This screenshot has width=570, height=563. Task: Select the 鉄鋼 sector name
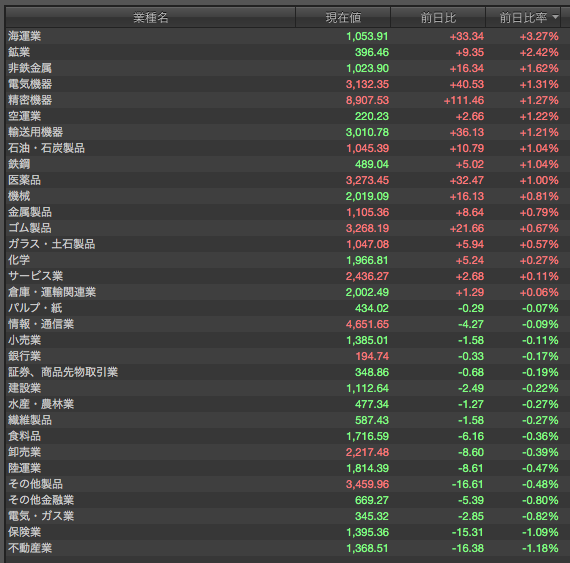point(19,164)
